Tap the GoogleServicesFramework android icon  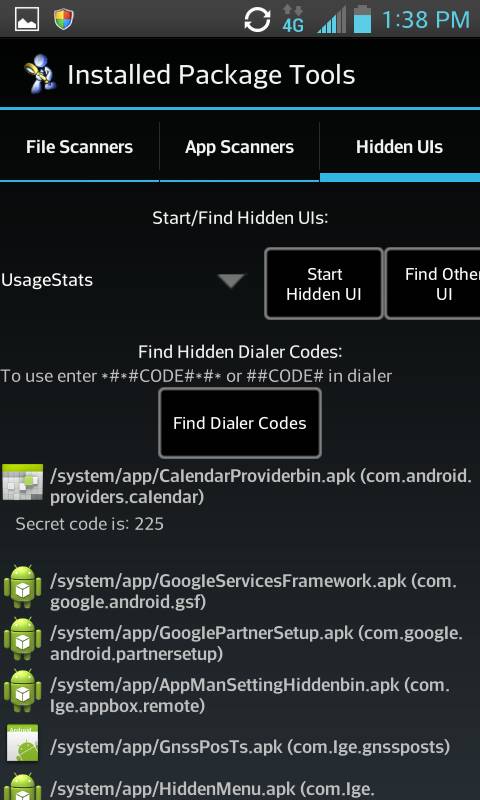pos(23,587)
